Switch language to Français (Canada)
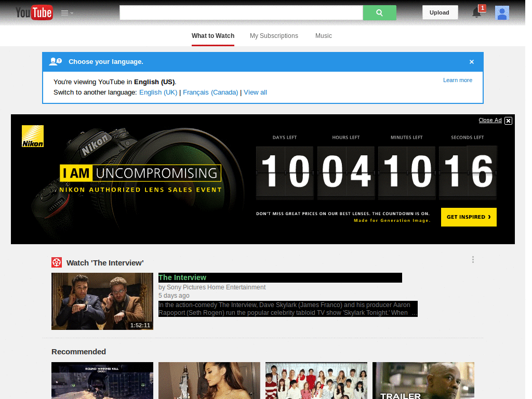Viewport: 532px width, 399px height. point(210,92)
